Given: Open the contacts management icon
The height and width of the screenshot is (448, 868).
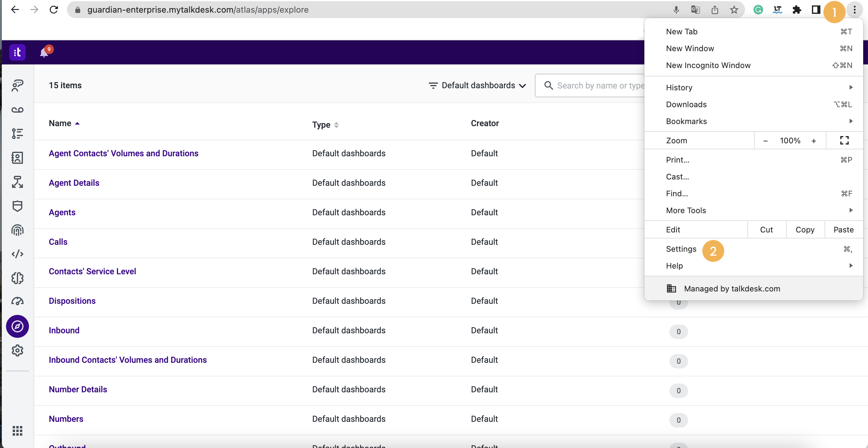Looking at the screenshot, I should click(x=17, y=158).
